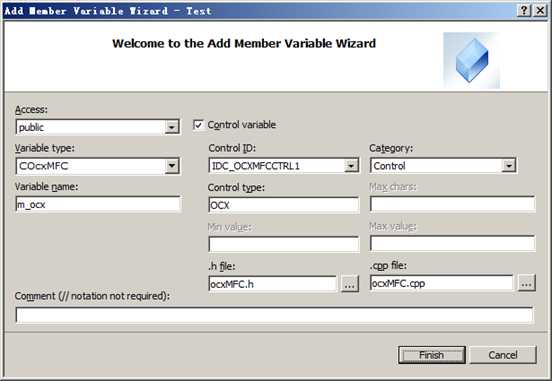
Task: Expand the Variable type dropdown arrow
Action: 172,166
